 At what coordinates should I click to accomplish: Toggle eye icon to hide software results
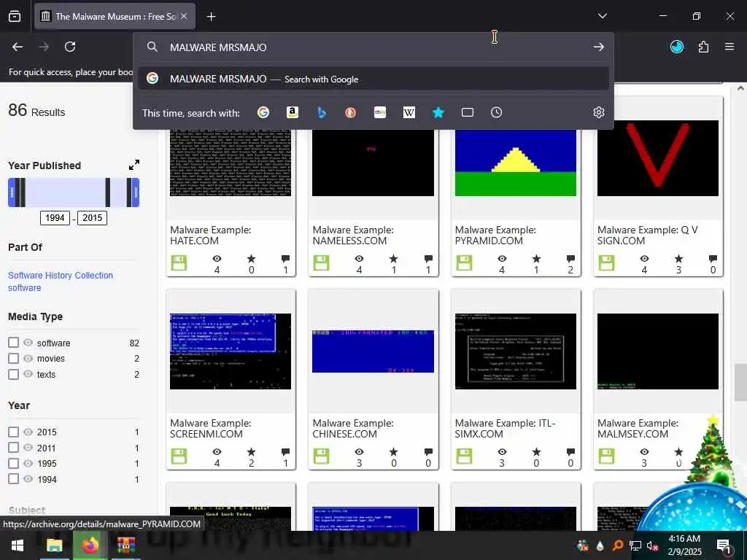[x=28, y=343]
